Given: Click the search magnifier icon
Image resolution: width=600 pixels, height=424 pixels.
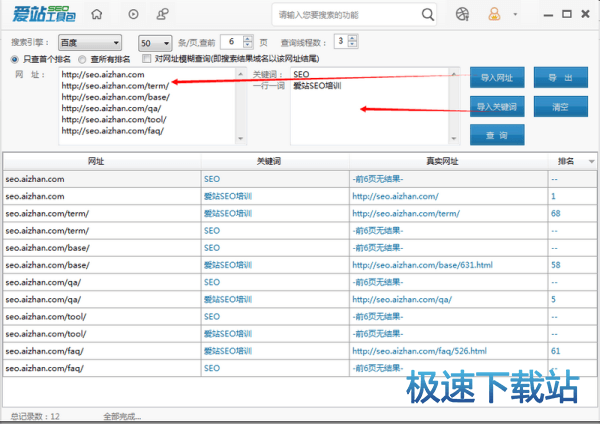Looking at the screenshot, I should (427, 15).
